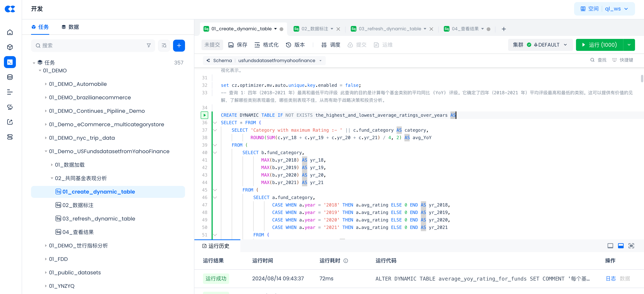Click the editor vertical scrollbar thumb

click(x=642, y=78)
